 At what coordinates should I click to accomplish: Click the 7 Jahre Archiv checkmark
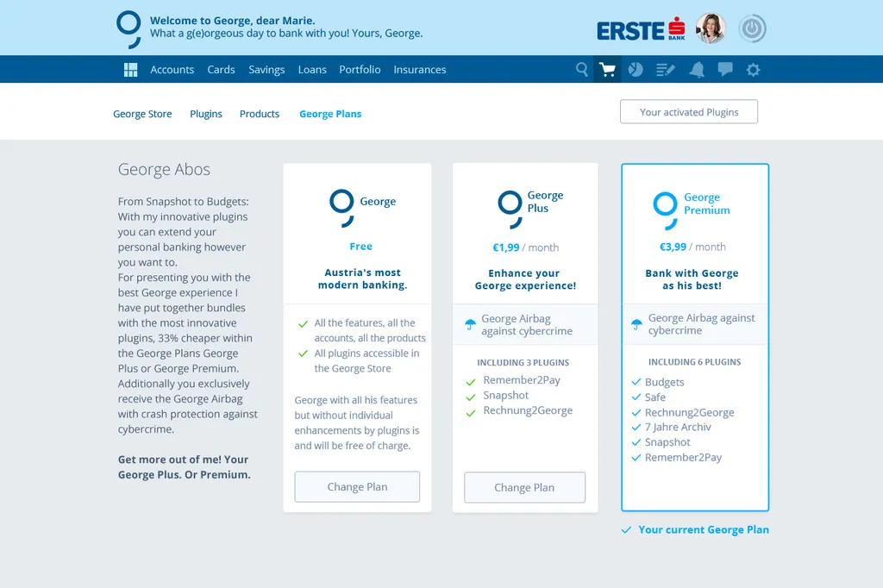point(636,428)
